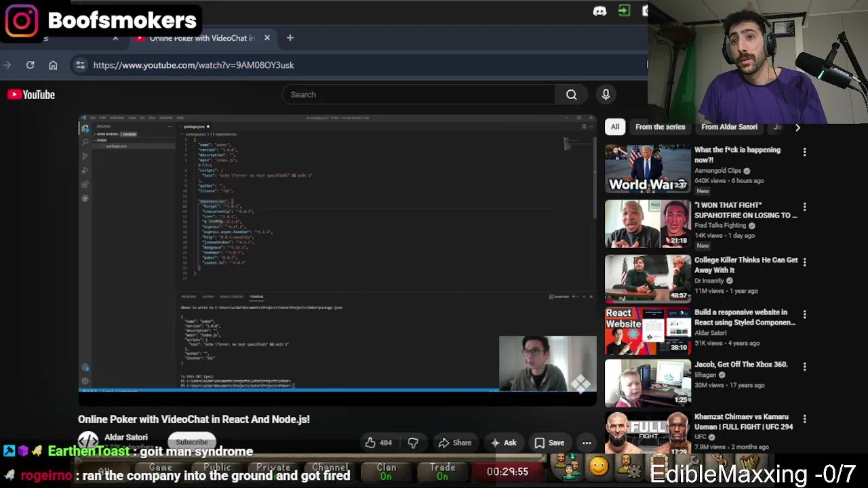This screenshot has height=488, width=868.
Task: Close the Online Poker with VideoChat tab
Action: point(267,38)
